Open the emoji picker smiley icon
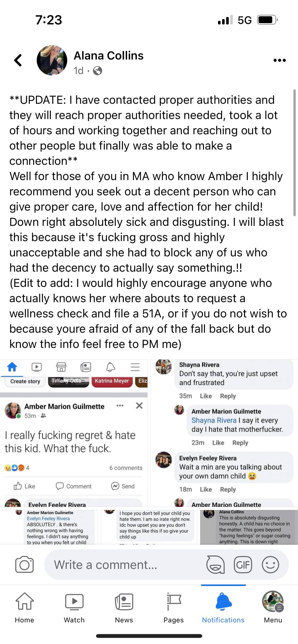Image resolution: width=298 pixels, height=644 pixels. pos(270,565)
